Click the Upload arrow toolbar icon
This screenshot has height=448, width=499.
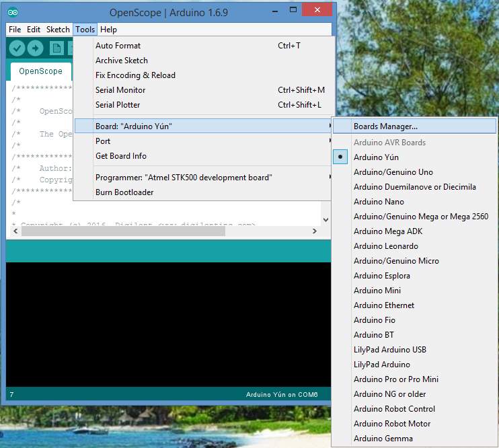click(x=35, y=48)
